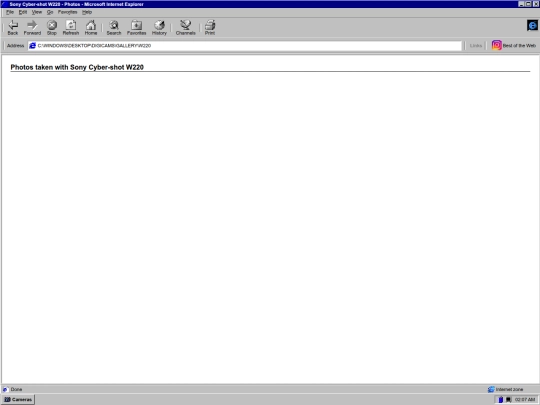The width and height of the screenshot is (540, 405).
Task: Open the View menu
Action: (x=37, y=12)
